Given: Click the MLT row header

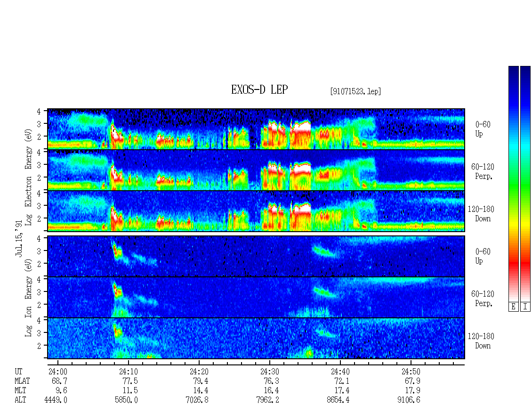Looking at the screenshot, I should tap(20, 391).
